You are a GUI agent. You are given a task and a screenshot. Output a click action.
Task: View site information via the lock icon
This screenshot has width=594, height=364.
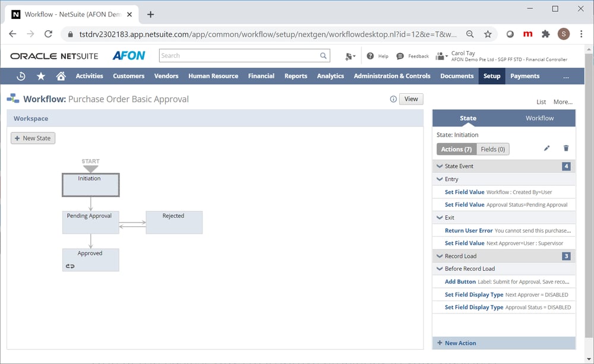point(70,34)
